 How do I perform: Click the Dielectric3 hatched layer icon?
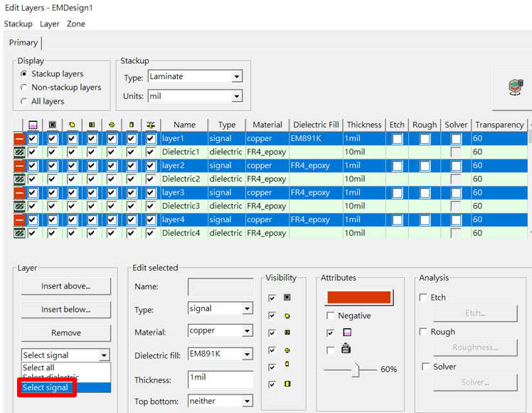(19, 206)
